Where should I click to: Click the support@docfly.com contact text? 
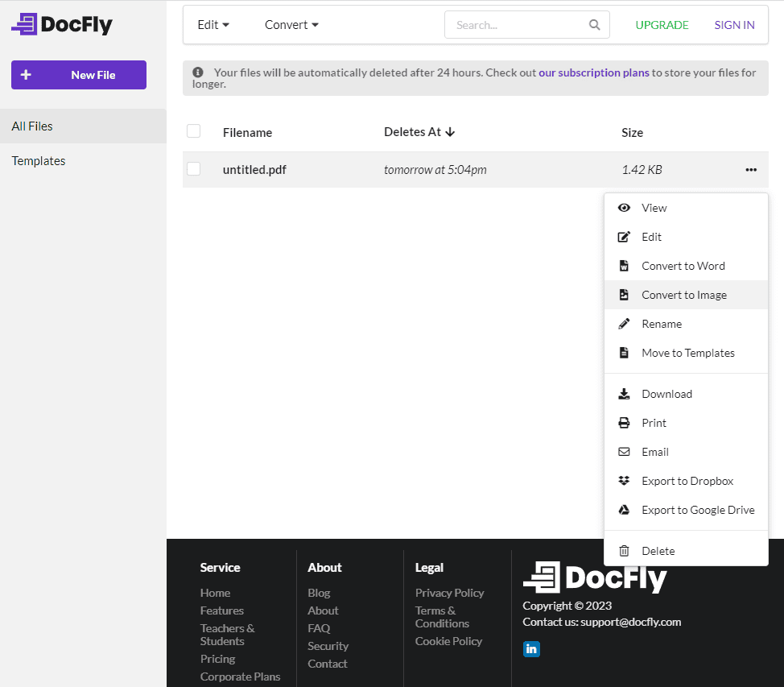(630, 622)
